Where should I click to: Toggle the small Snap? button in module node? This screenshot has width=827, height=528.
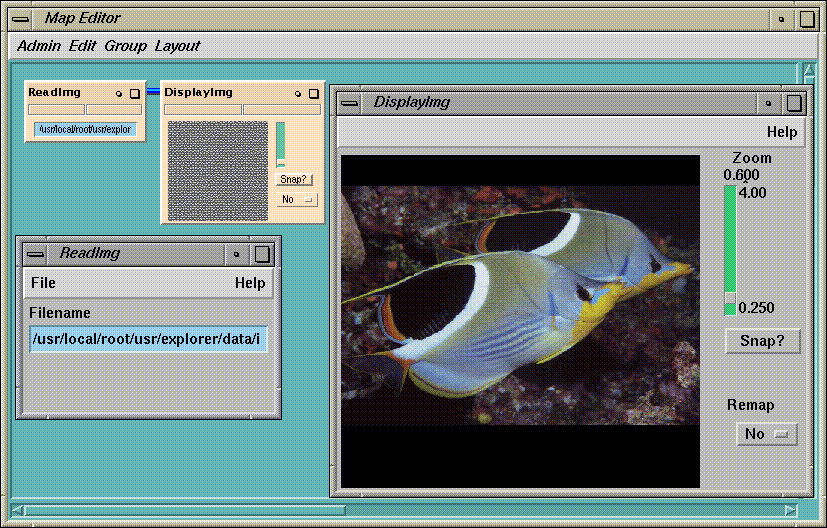click(294, 180)
